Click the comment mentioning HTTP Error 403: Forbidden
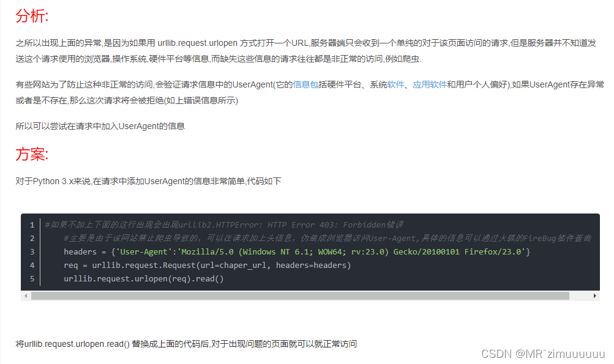The image size is (614, 364). 224,225
